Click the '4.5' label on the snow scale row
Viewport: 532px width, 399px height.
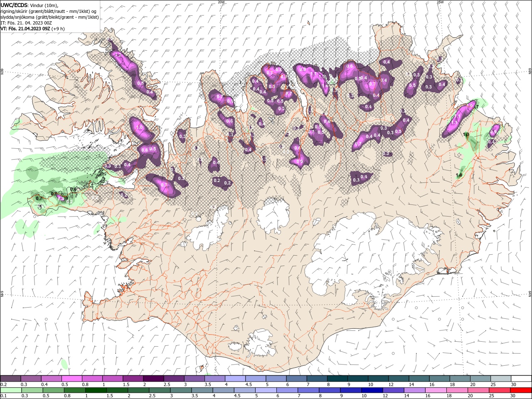click(x=249, y=384)
